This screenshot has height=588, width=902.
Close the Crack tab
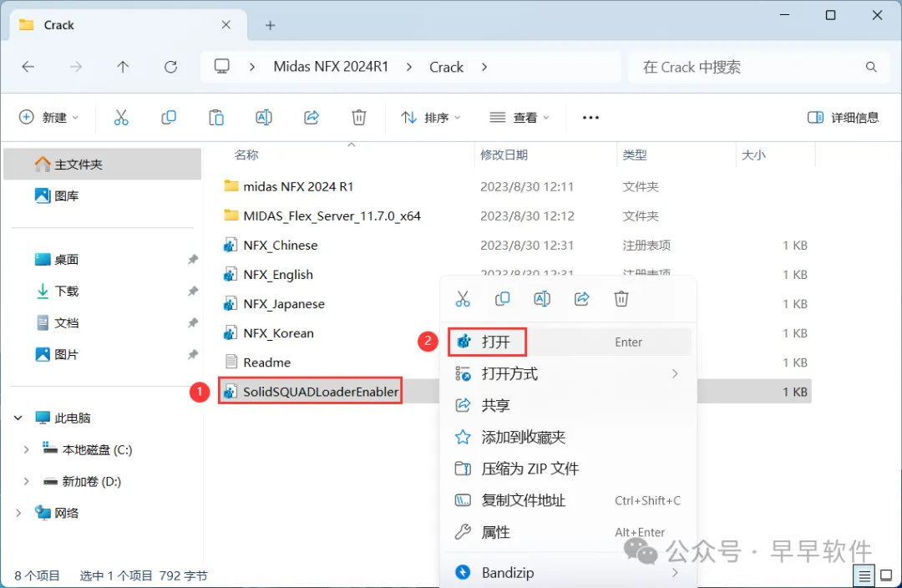226,25
